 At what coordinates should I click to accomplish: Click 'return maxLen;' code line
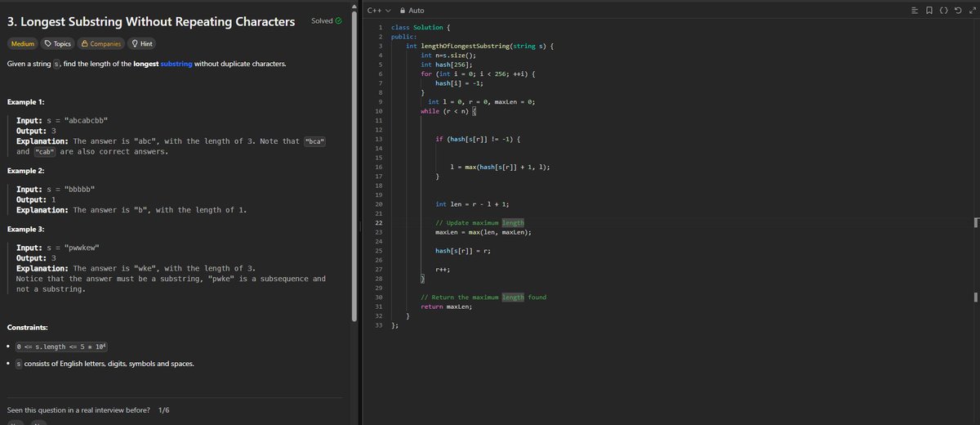(446, 306)
